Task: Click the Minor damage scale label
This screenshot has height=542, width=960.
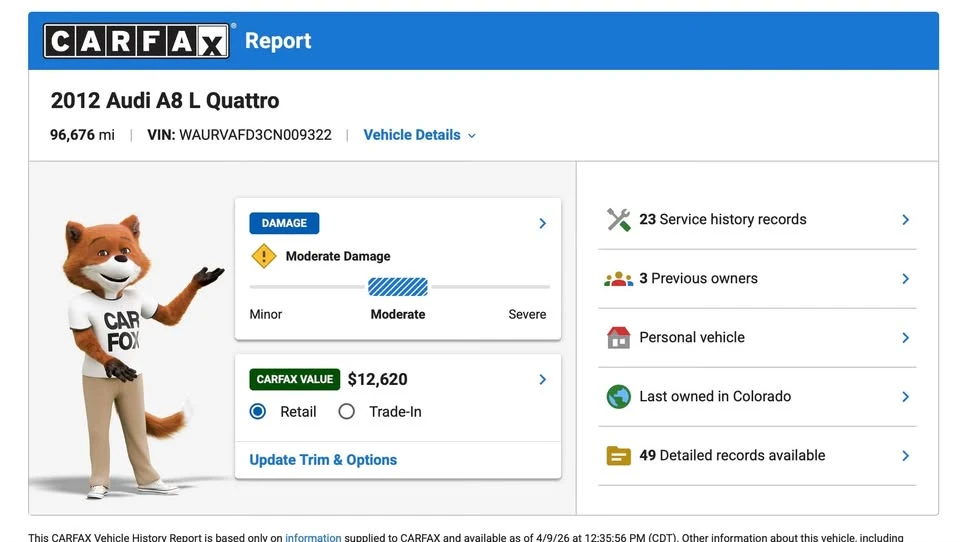Action: click(x=266, y=314)
